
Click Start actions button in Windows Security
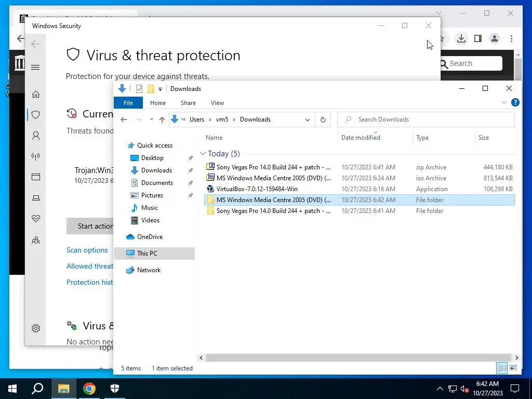(x=90, y=226)
